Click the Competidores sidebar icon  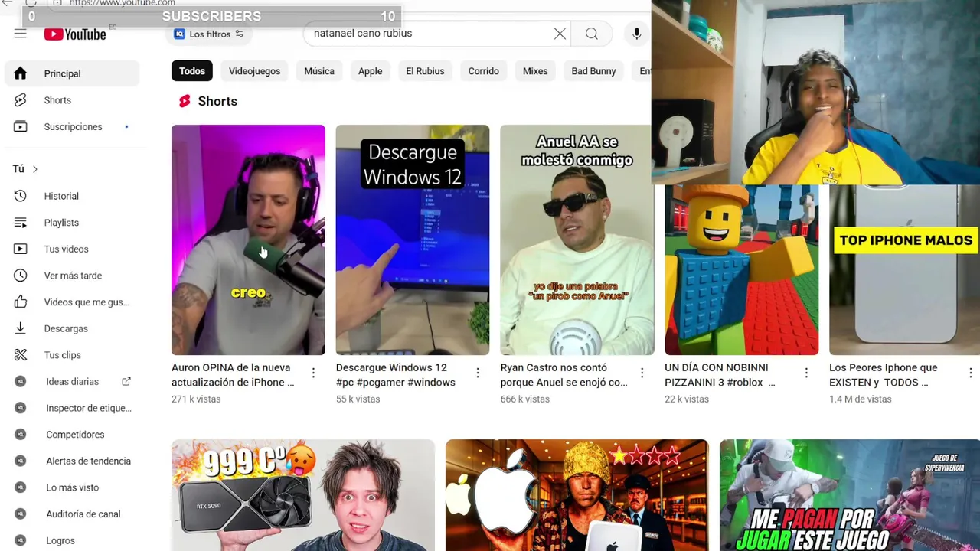[x=21, y=435]
